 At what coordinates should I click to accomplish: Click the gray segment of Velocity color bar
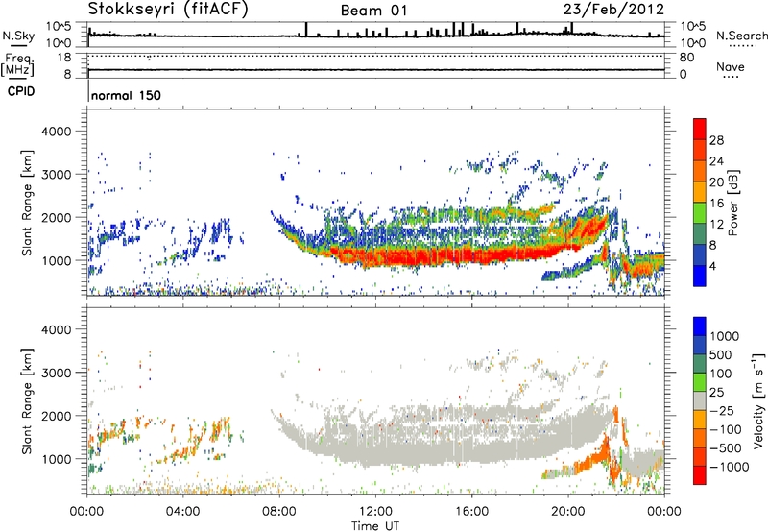coord(700,400)
